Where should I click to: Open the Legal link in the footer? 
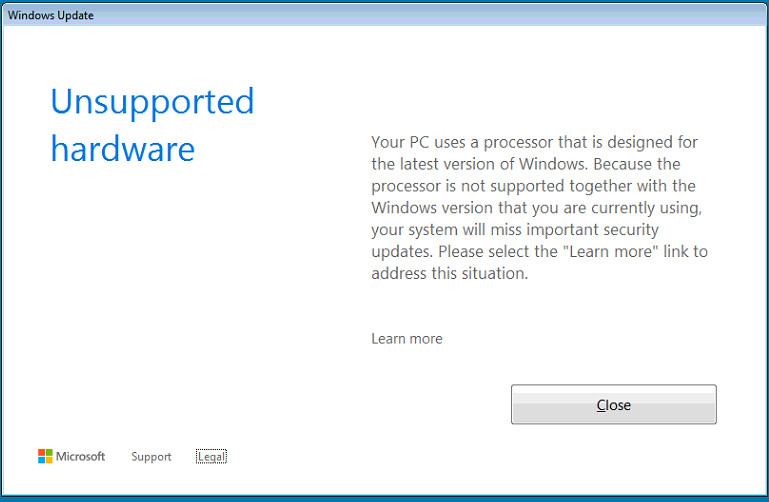[x=211, y=457]
